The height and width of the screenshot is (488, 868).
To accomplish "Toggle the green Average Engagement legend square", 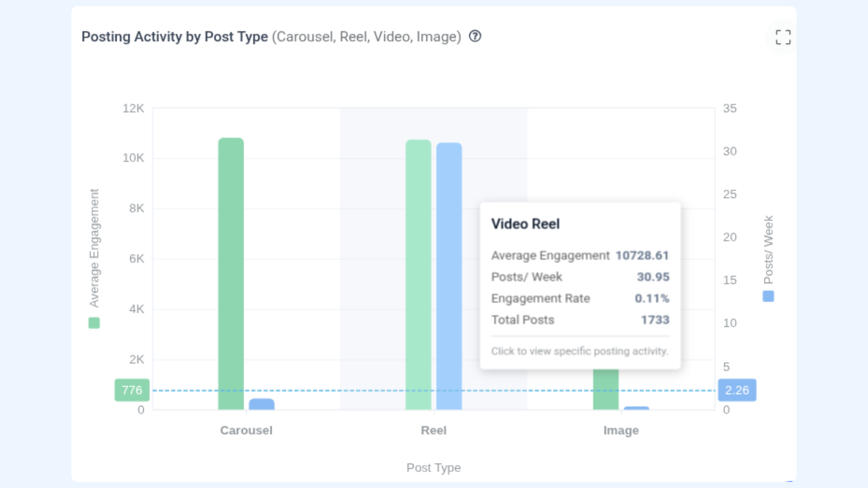I will tap(94, 323).
